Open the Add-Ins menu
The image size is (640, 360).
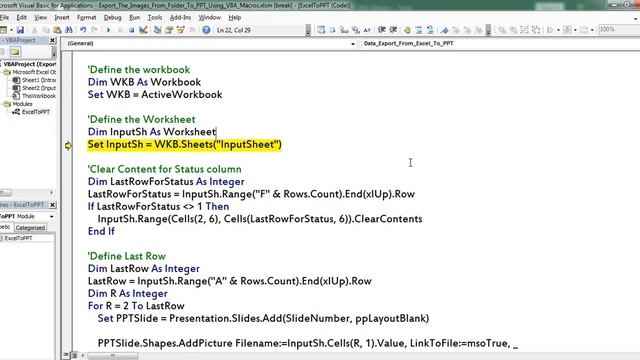tap(180, 18)
